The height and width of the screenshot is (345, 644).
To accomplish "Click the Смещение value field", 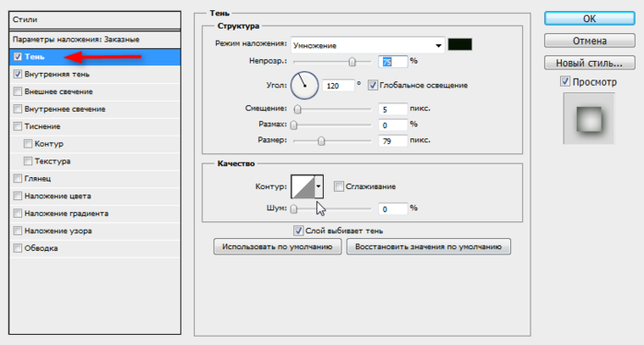I will pyautogui.click(x=393, y=109).
